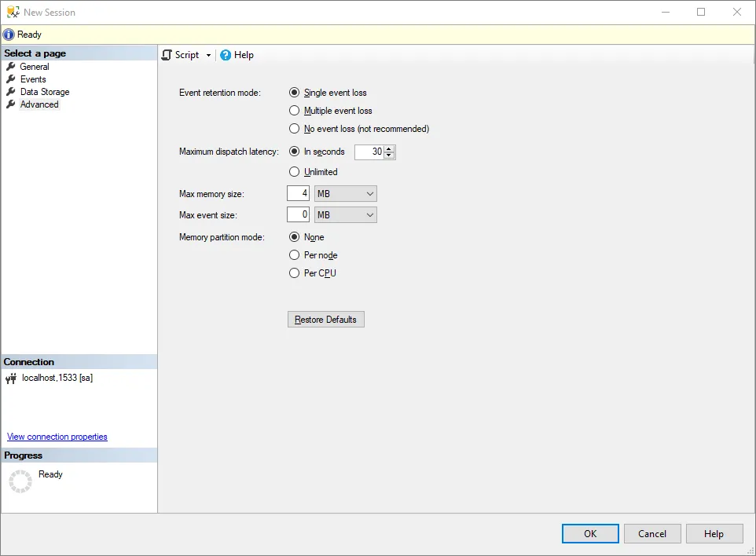The width and height of the screenshot is (756, 556).
Task: Click the Memory partition mode label
Action: pyautogui.click(x=222, y=237)
